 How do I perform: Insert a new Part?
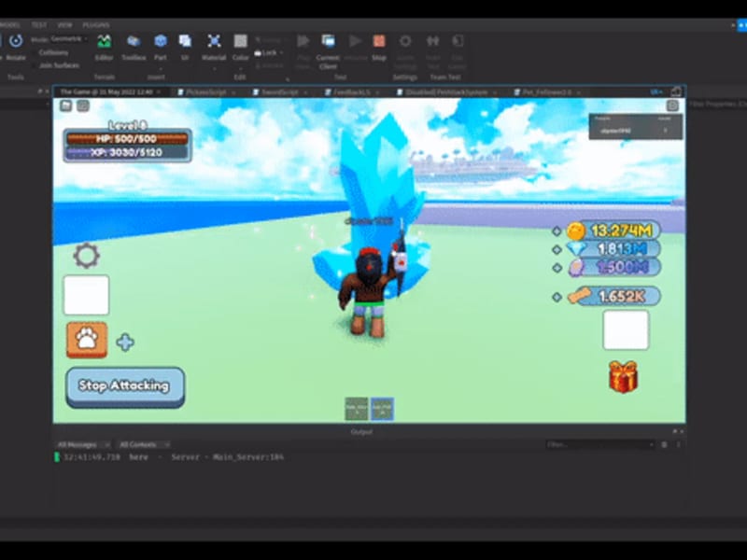(160, 44)
